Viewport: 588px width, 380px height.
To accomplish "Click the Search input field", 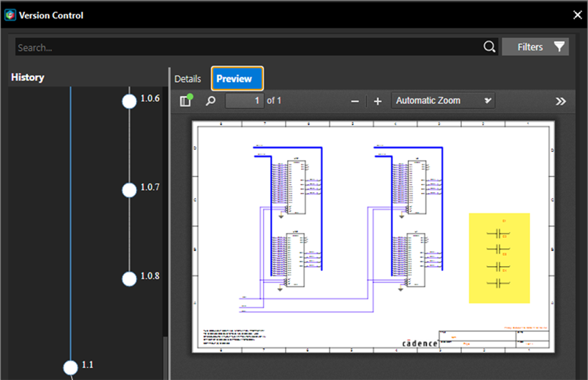I will pyautogui.click(x=247, y=47).
